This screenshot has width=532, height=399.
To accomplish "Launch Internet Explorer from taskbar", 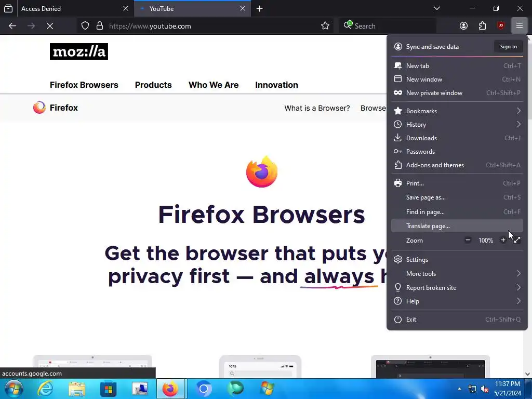I will (x=45, y=389).
